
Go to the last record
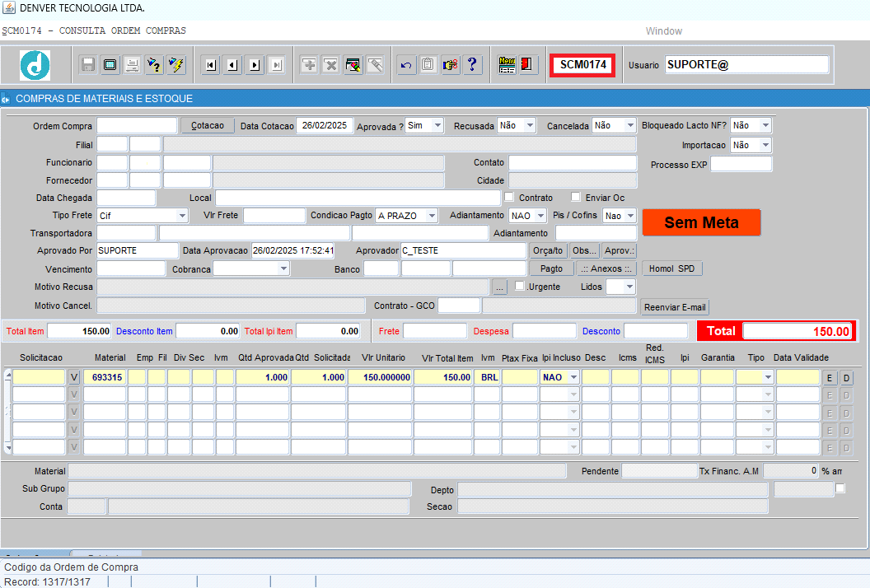click(277, 65)
